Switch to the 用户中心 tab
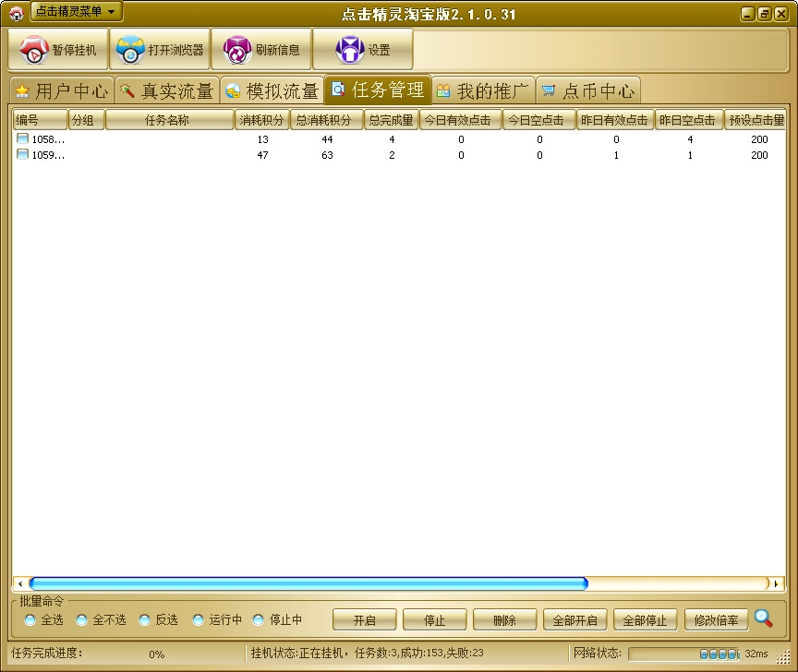 61,91
